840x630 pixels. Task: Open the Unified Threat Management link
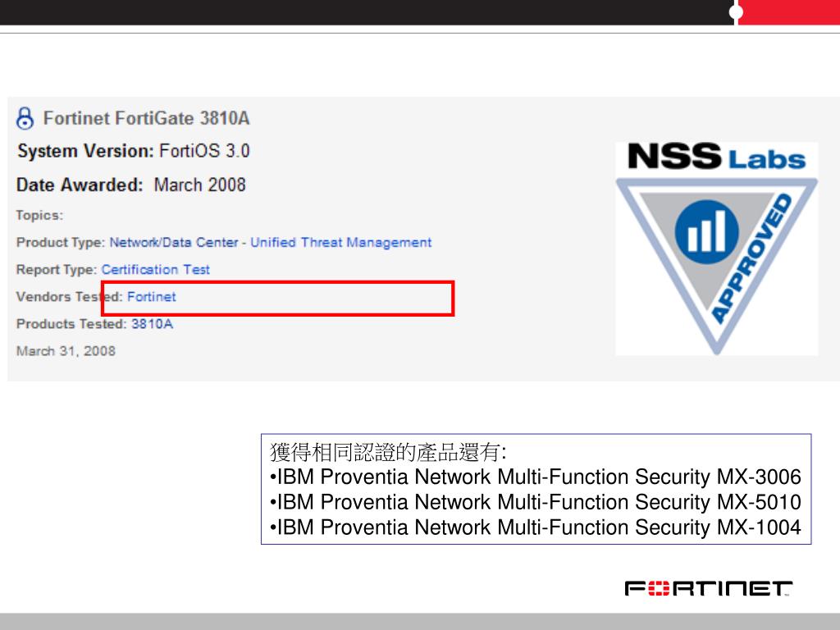pyautogui.click(x=340, y=242)
